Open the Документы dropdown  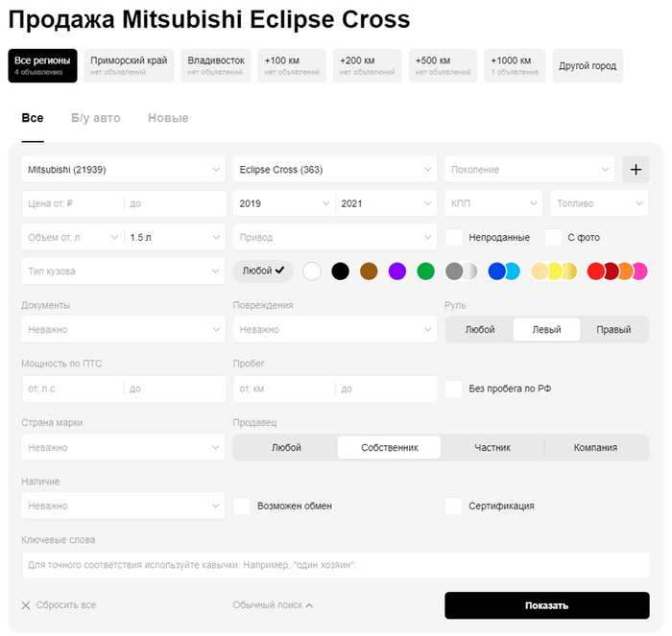point(124,329)
